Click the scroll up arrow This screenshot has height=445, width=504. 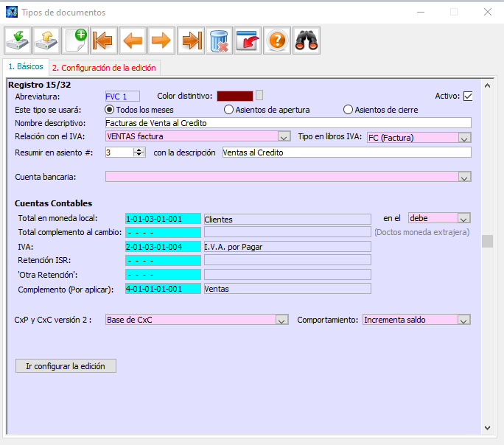tap(487, 85)
